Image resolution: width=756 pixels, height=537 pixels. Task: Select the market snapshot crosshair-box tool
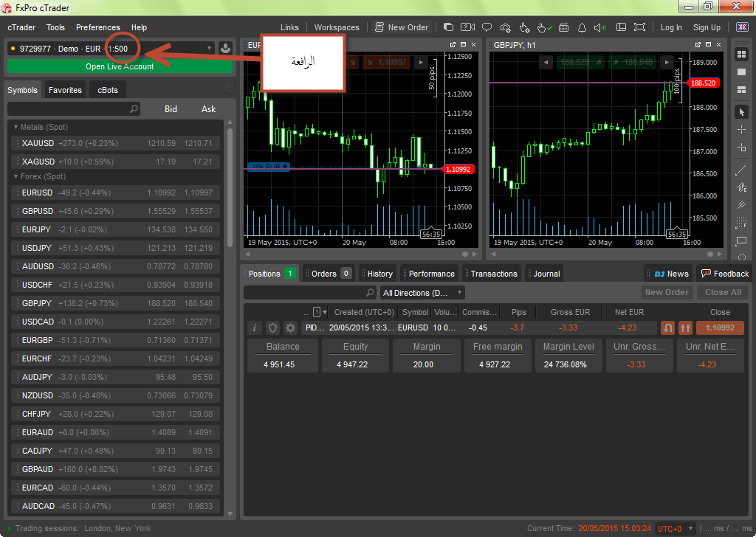point(741,148)
